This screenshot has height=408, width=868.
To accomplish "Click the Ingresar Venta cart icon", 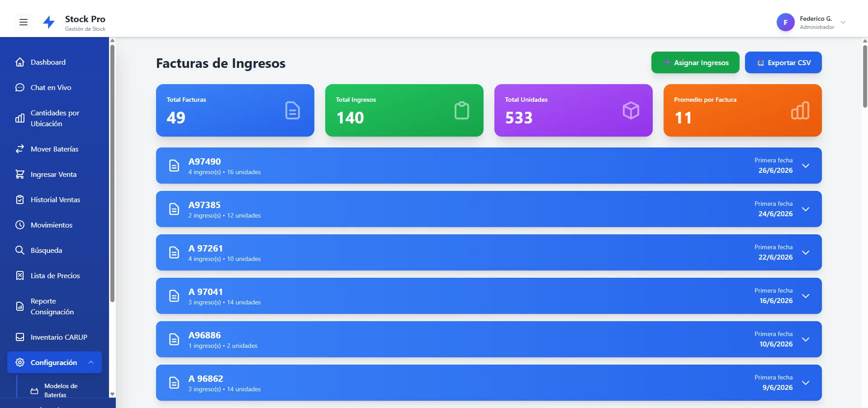I will click(x=20, y=174).
